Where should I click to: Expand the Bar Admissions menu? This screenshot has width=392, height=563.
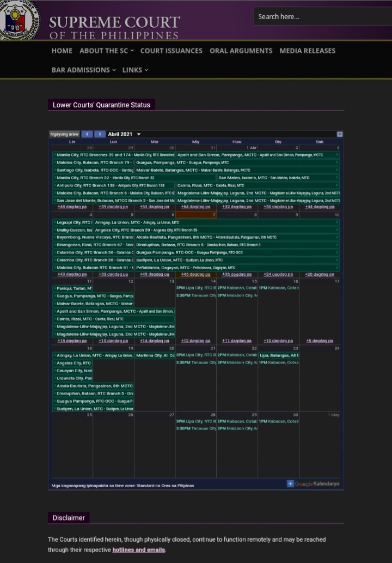point(83,70)
